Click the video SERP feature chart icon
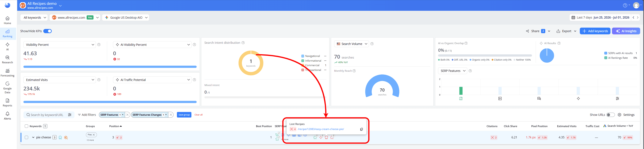Viewport: 644px width, 149px height. pyautogui.click(x=500, y=98)
